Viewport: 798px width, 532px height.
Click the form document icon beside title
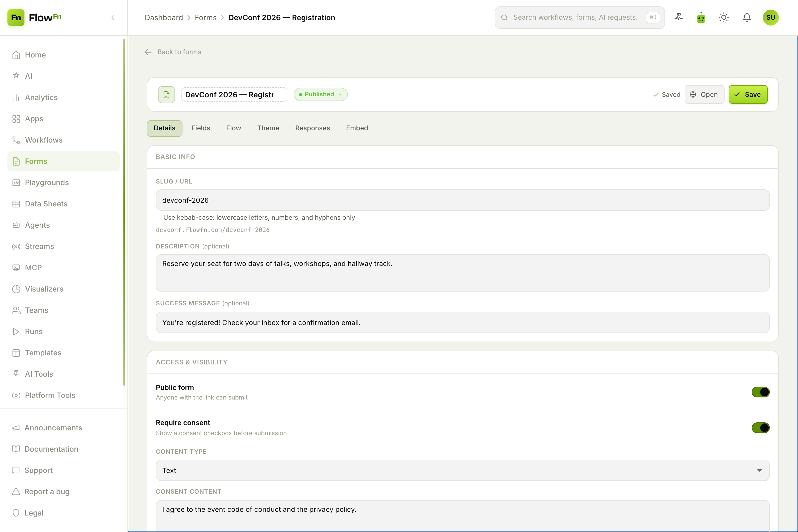click(167, 95)
